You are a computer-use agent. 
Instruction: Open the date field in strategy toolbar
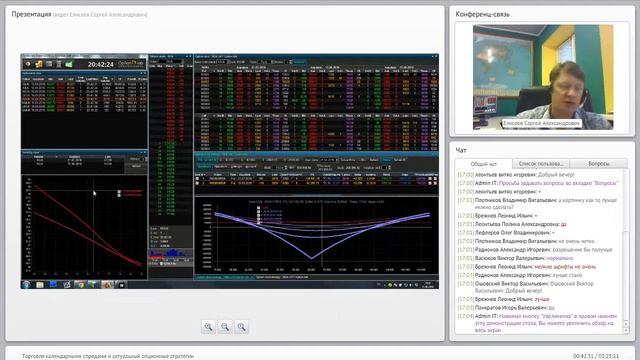coord(327,160)
